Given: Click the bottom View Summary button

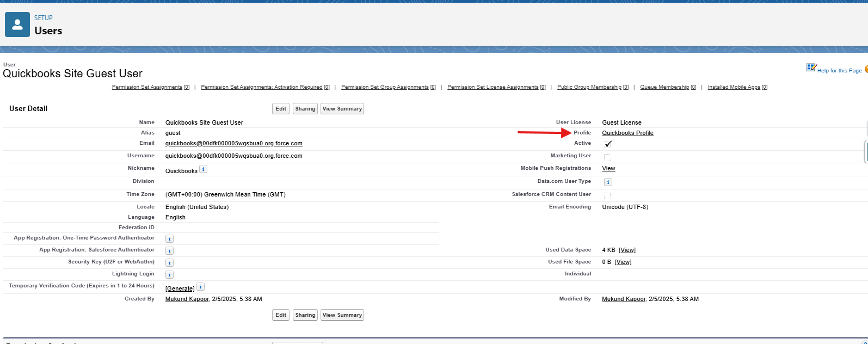Looking at the screenshot, I should click(342, 315).
